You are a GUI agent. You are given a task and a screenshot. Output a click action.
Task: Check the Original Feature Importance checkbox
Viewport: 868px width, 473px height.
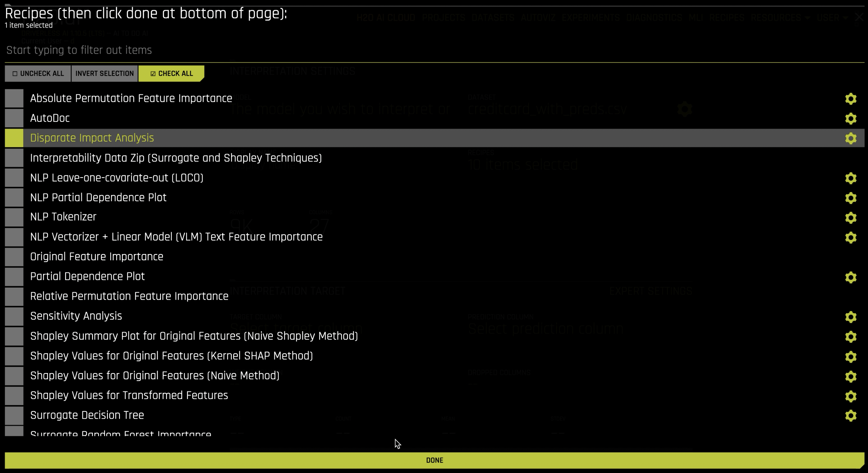tap(14, 257)
